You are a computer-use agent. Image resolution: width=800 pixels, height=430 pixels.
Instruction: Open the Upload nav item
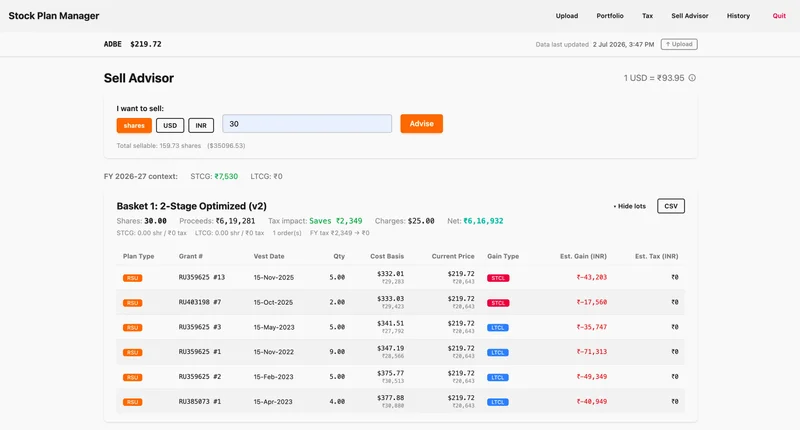(x=566, y=16)
